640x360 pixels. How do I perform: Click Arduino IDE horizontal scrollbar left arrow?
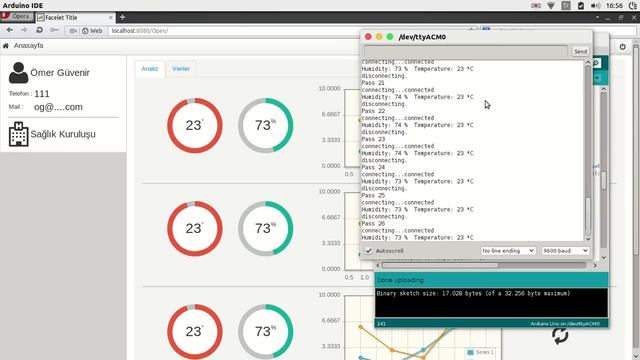(x=378, y=266)
